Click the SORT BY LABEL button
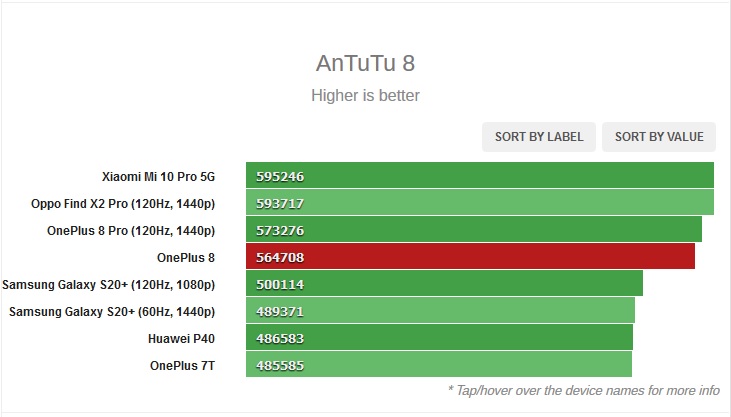Screen dimensions: 731x417 [538, 137]
